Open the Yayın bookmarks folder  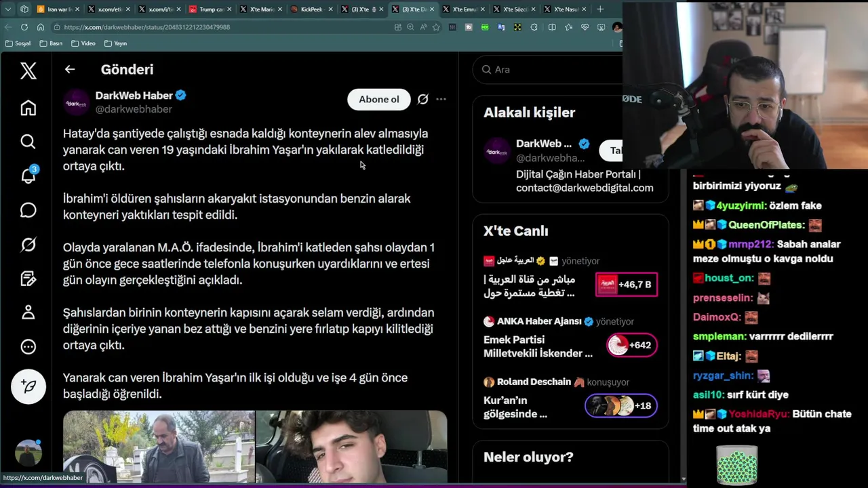116,43
